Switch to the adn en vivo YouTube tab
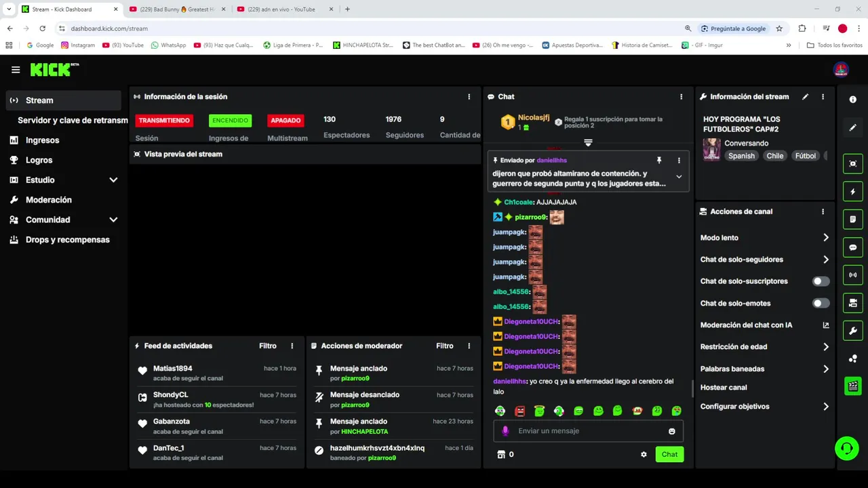 (285, 9)
